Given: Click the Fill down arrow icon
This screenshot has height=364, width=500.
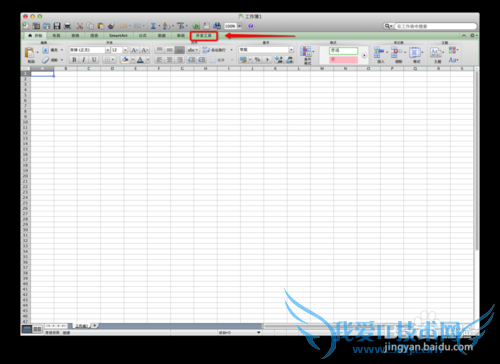Looking at the screenshot, I should point(45,50).
